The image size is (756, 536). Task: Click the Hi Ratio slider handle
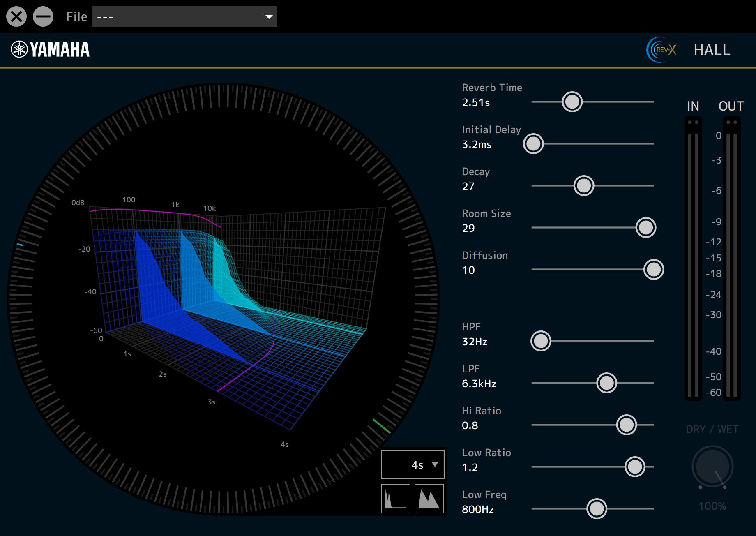[626, 425]
